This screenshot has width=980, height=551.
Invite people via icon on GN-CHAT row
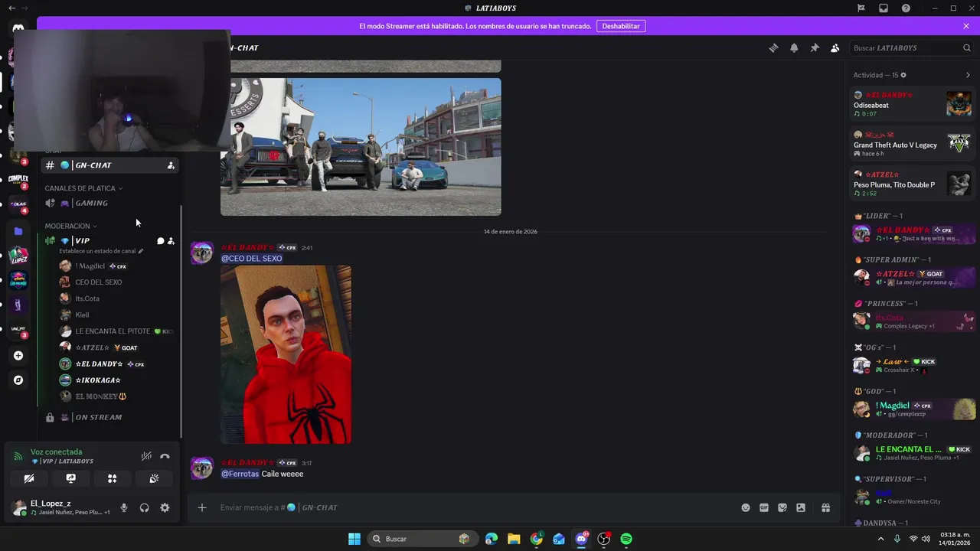(x=171, y=165)
